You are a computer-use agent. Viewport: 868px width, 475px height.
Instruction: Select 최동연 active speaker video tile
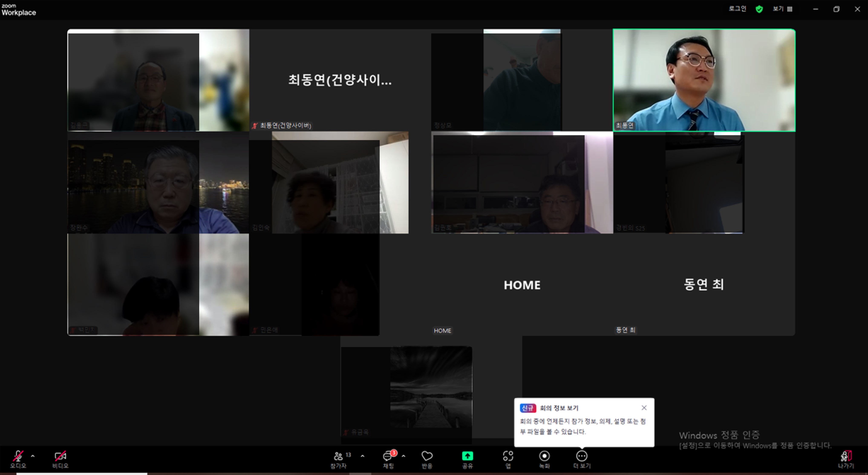click(704, 80)
